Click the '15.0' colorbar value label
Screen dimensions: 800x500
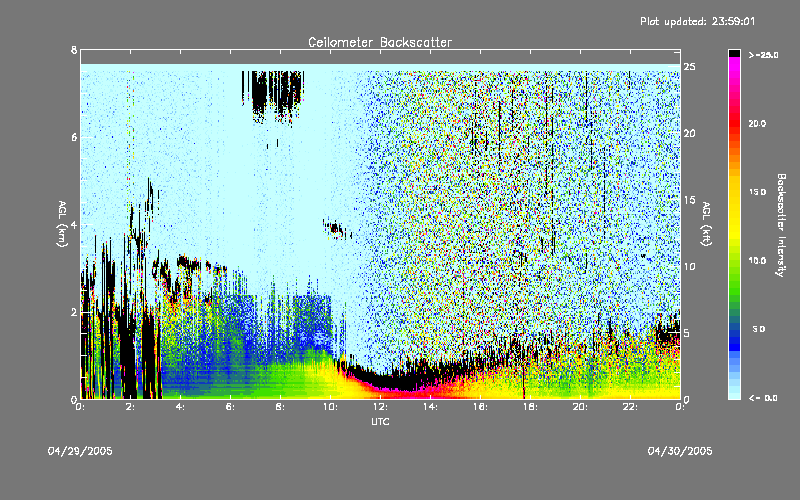pos(757,192)
